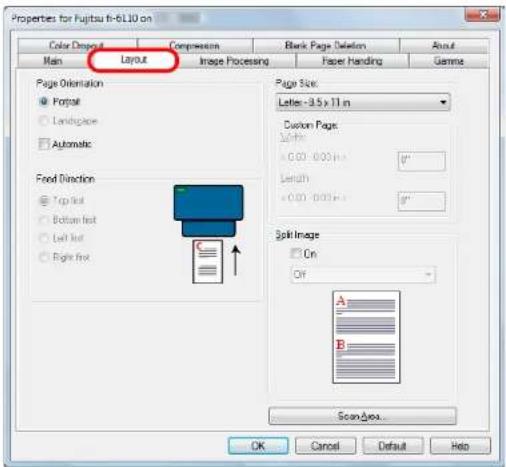Open the About tab
The image size is (506, 467).
click(444, 45)
